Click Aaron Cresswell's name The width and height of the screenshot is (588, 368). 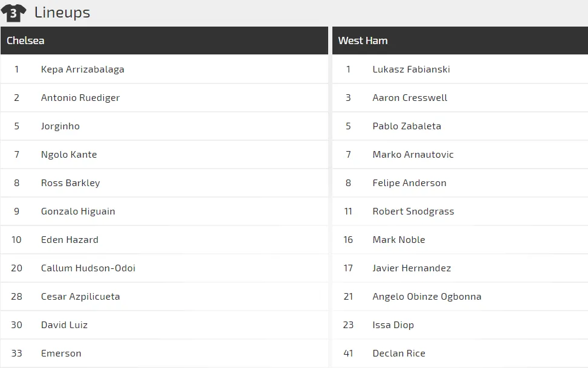[x=410, y=98]
